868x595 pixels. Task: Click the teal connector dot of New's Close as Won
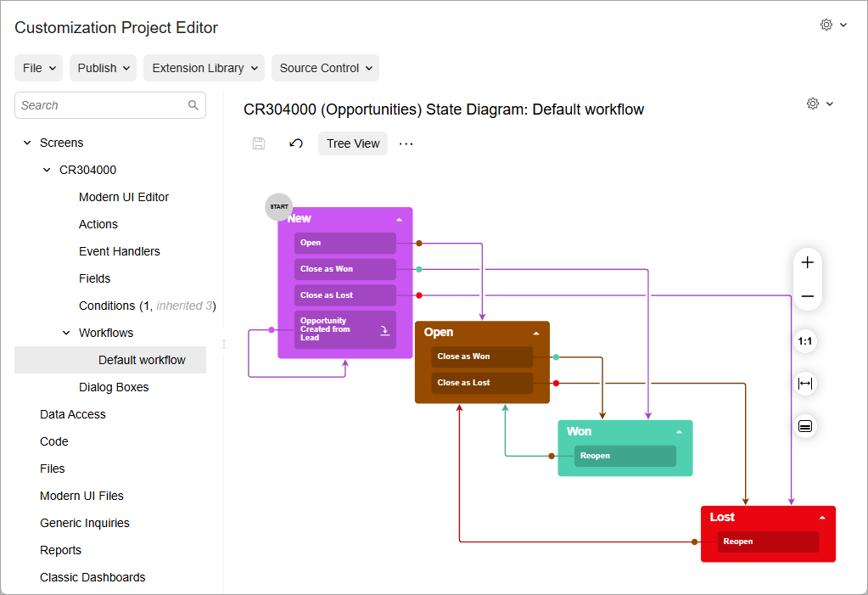pos(419,269)
